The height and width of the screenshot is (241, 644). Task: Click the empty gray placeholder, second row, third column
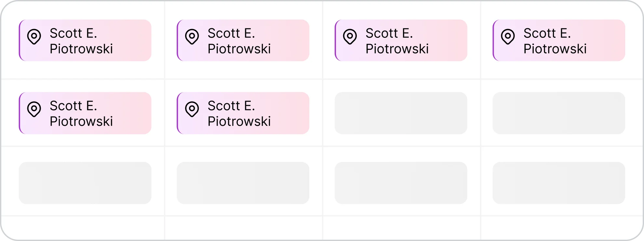(401, 113)
